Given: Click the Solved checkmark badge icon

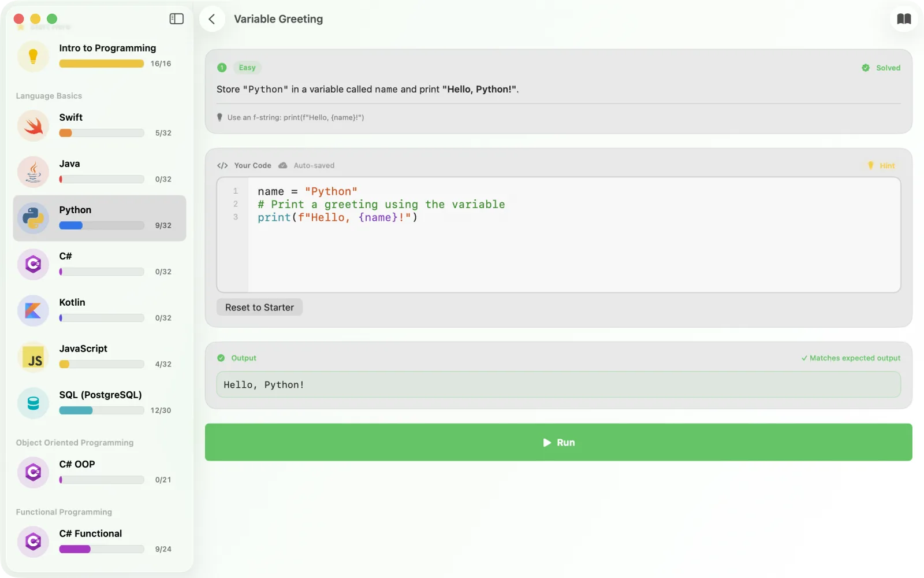Looking at the screenshot, I should click(x=866, y=68).
